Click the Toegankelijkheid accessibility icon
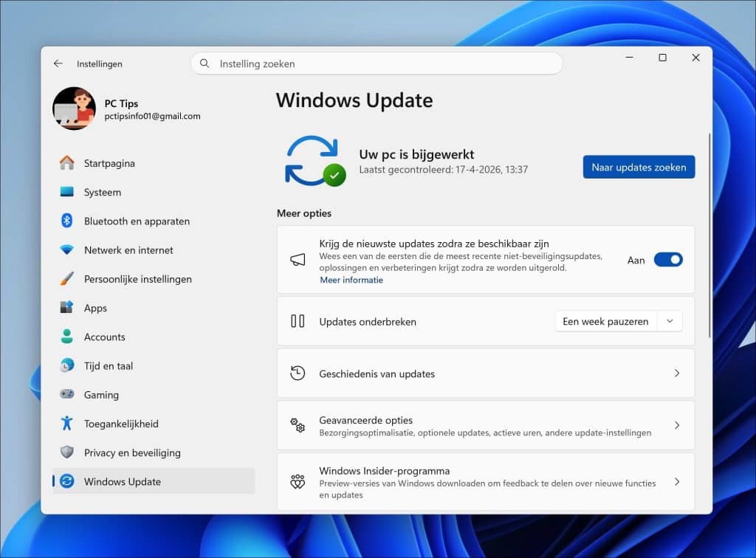 pos(66,424)
